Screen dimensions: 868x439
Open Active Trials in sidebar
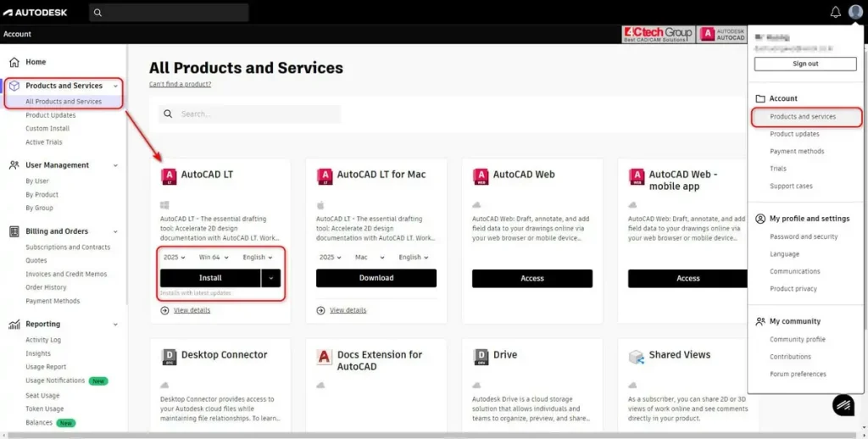click(44, 142)
